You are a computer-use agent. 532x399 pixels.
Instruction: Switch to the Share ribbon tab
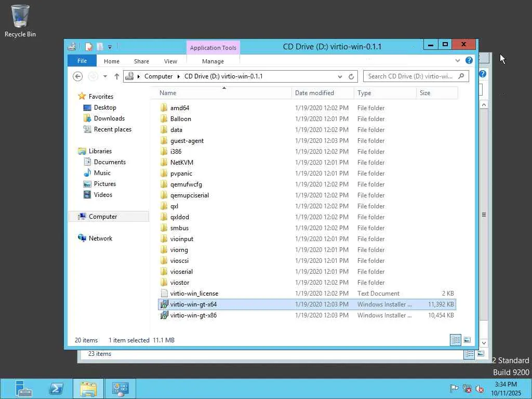pos(141,61)
